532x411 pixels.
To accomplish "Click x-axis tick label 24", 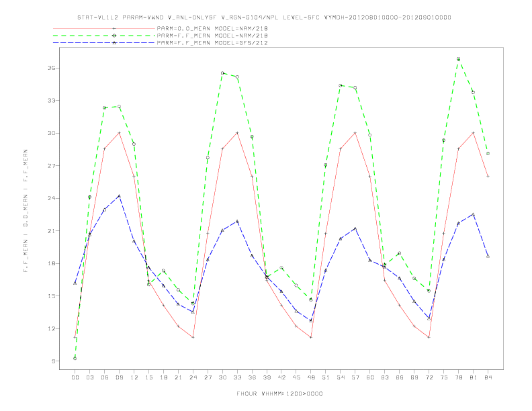I will (x=193, y=377).
